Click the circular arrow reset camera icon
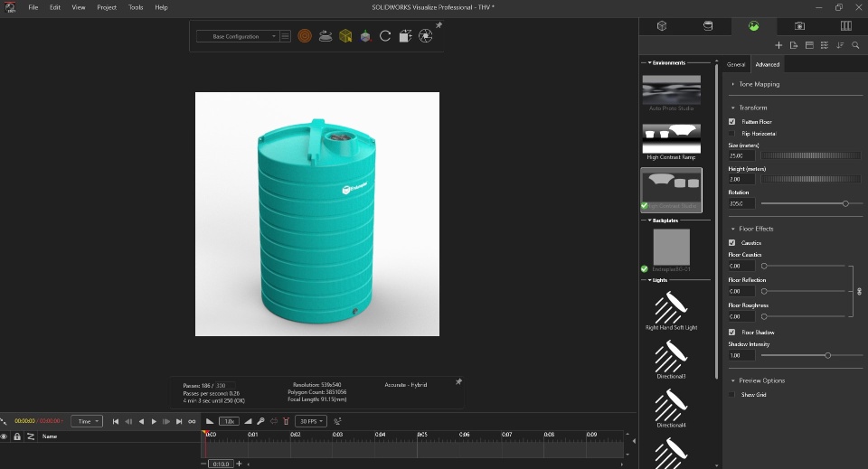Image resolution: width=868 pixels, height=469 pixels. (x=385, y=36)
